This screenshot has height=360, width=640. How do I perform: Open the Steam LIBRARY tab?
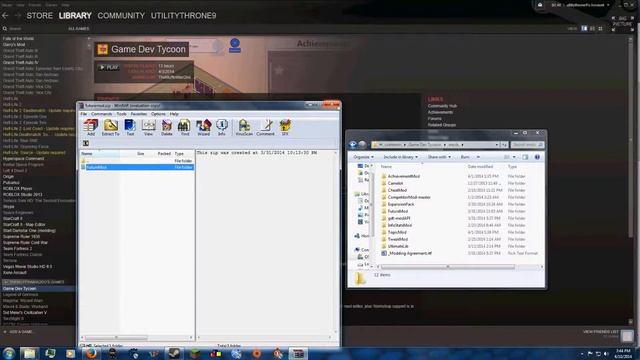[75, 16]
